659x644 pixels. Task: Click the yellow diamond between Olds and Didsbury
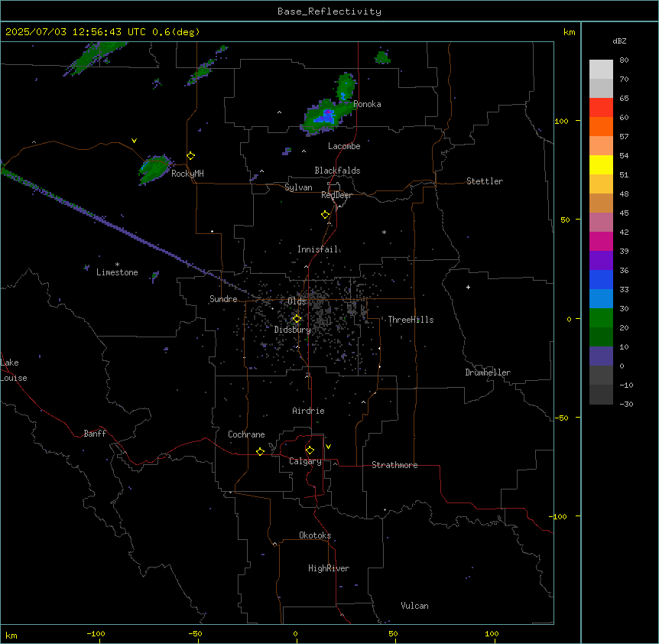[297, 319]
